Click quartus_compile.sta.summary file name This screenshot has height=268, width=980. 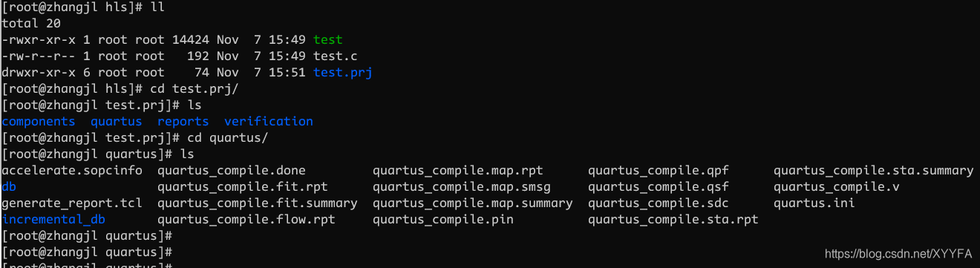pos(873,170)
